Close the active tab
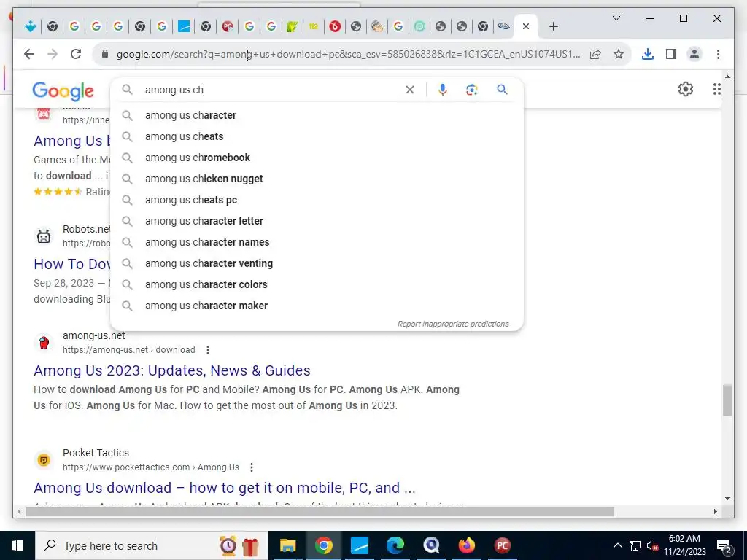 coord(526,27)
